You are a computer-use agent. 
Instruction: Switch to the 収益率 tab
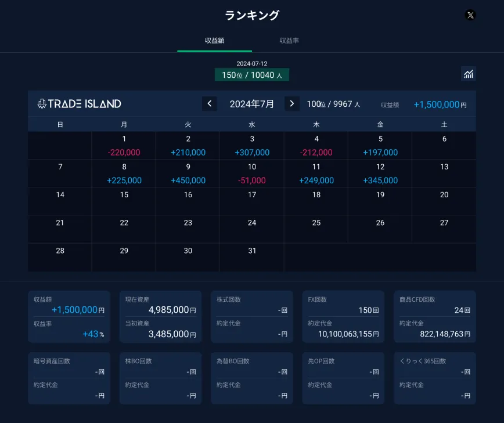tap(289, 41)
